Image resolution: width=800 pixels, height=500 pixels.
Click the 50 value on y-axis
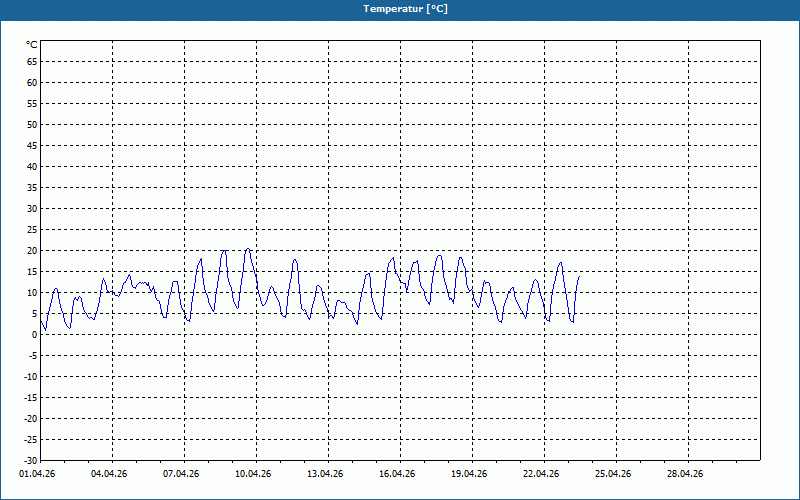point(31,124)
